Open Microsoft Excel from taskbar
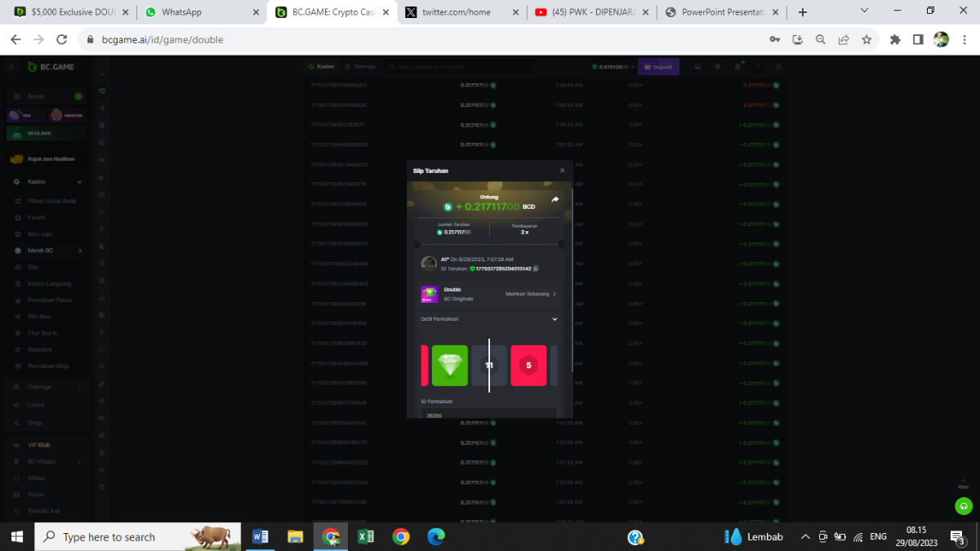The height and width of the screenshot is (551, 980). (x=365, y=536)
